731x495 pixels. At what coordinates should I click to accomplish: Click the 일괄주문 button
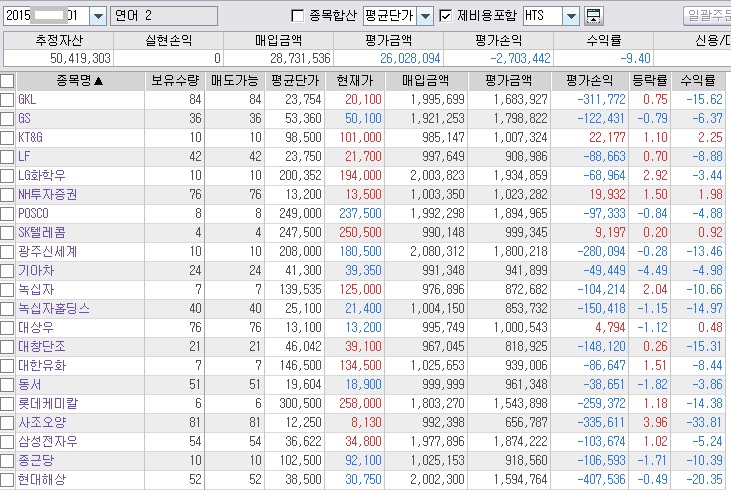(x=707, y=16)
